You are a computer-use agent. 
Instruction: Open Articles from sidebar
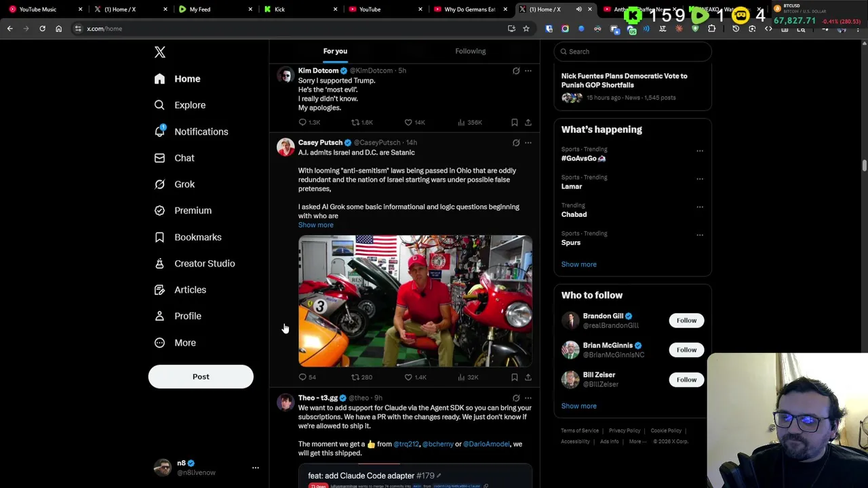180,289
